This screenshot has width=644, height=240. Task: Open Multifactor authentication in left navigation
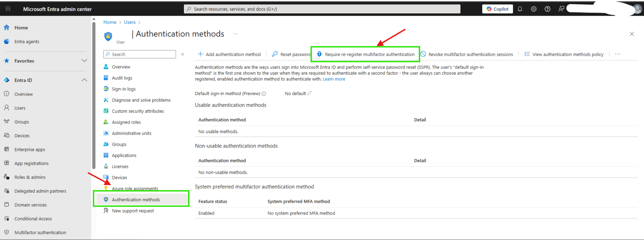point(40,233)
